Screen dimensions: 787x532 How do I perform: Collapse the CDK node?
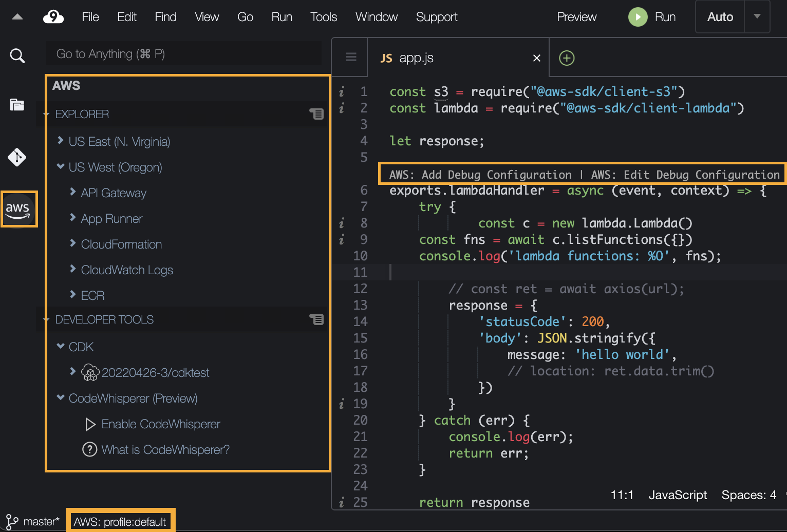tap(61, 346)
